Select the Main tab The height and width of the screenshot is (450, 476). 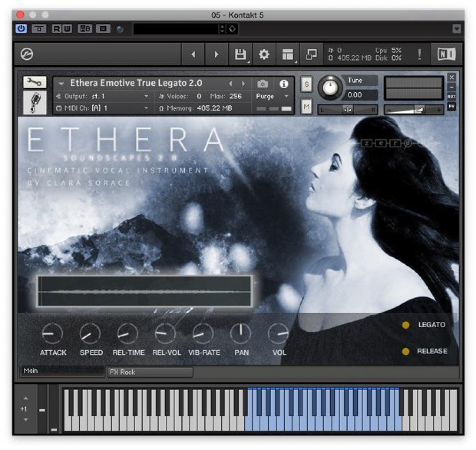[62, 371]
